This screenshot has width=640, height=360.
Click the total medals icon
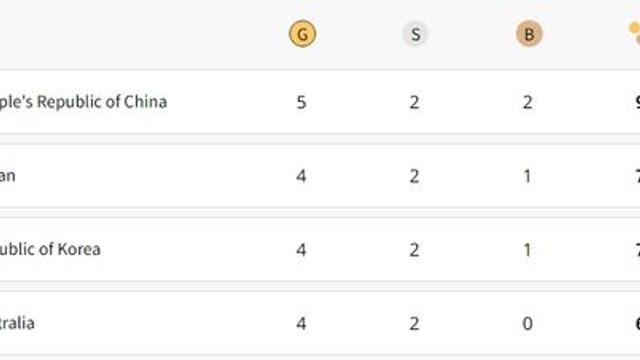coord(634,34)
